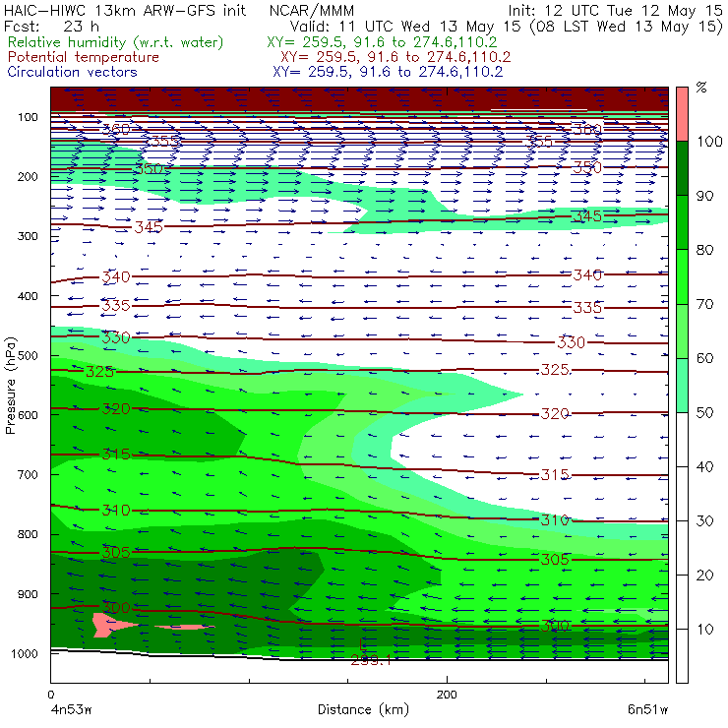Screen dimensions: 728x728
Task: Select the "Valid: 11 UTC Wed 13 May 15" text
Action: click(x=405, y=26)
